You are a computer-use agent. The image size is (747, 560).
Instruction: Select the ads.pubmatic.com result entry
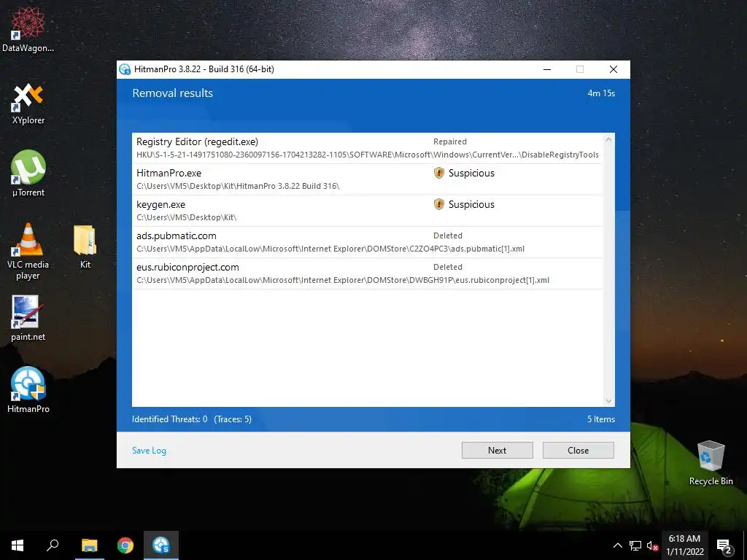tap(368, 242)
